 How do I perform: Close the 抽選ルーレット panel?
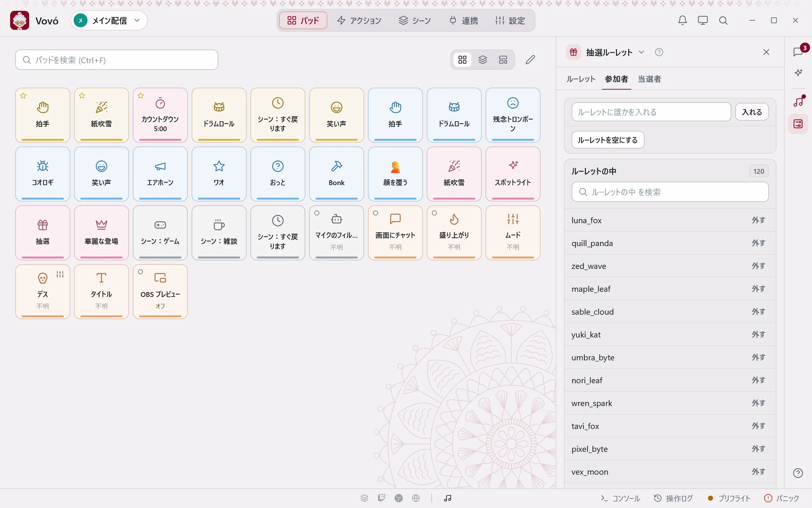[766, 52]
